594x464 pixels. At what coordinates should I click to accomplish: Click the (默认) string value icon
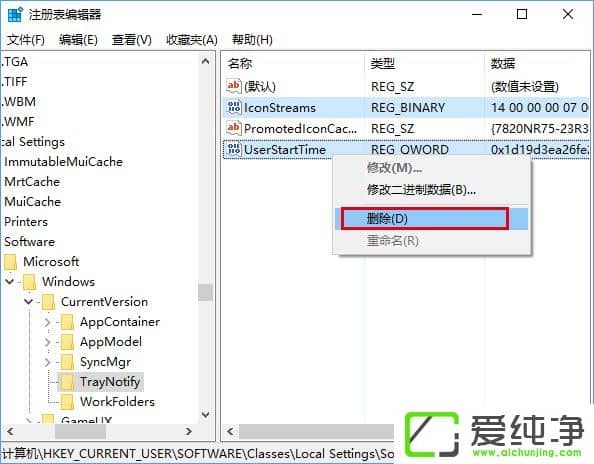pos(234,86)
